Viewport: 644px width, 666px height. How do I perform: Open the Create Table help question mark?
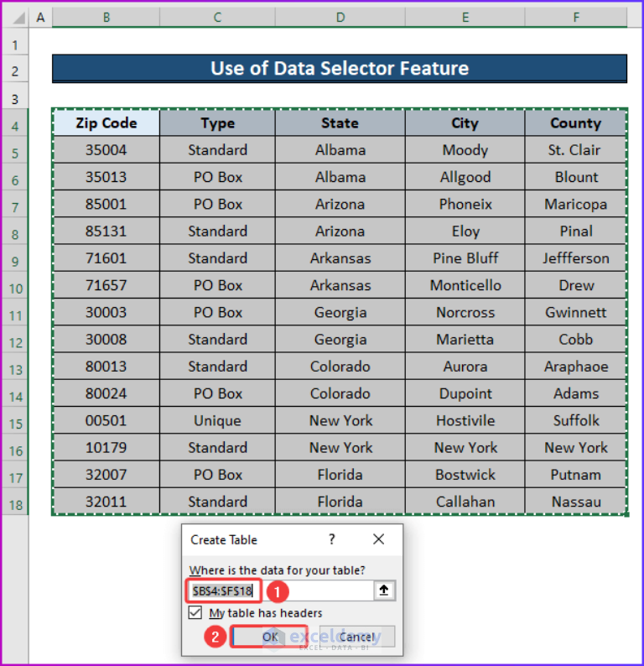[332, 539]
